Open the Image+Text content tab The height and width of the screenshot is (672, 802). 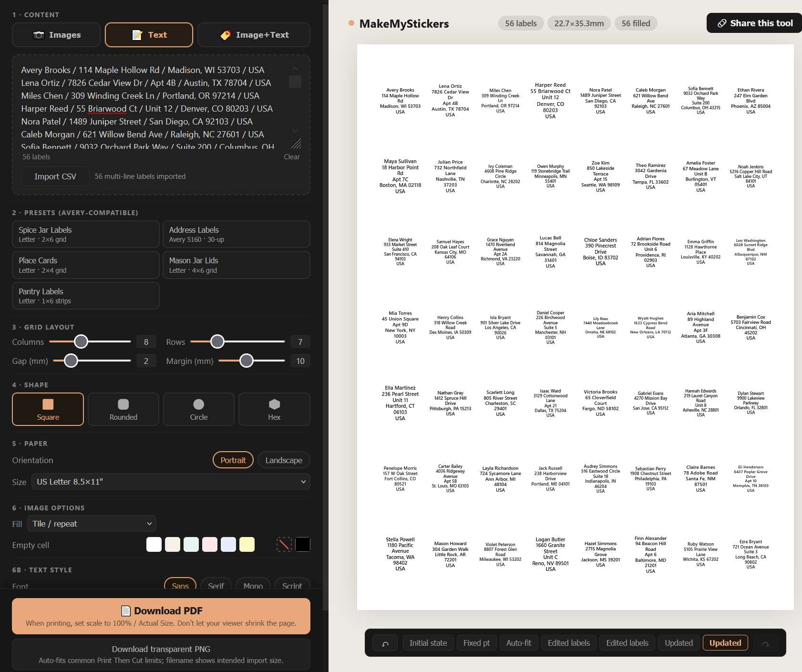(254, 35)
